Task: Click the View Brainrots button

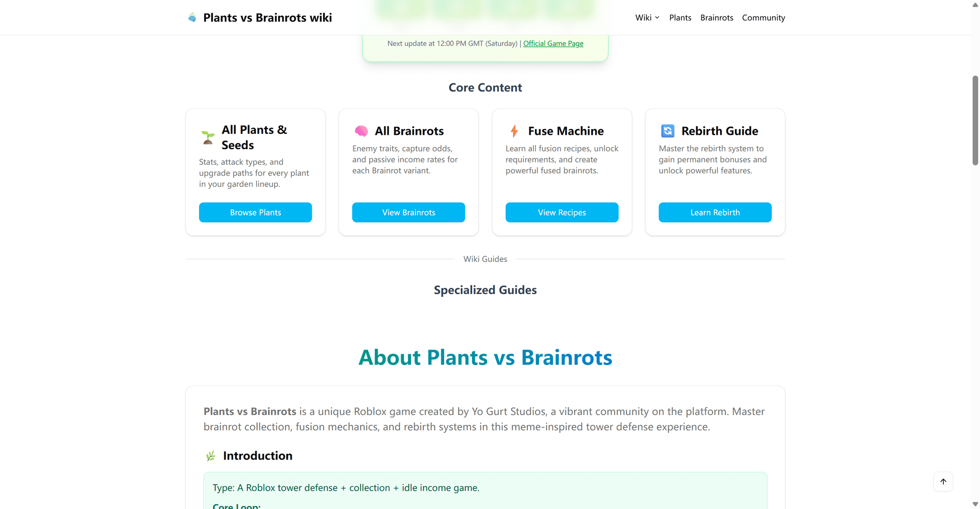Action: click(x=408, y=212)
